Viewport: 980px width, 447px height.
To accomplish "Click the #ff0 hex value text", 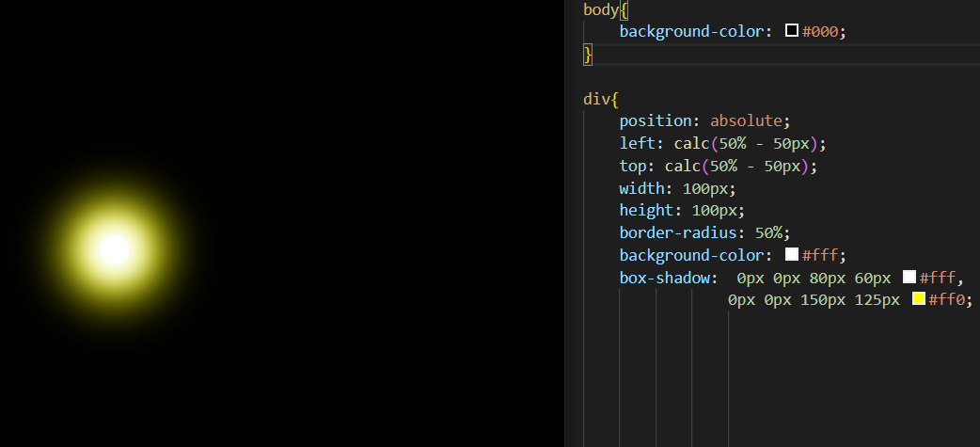I will coord(946,299).
